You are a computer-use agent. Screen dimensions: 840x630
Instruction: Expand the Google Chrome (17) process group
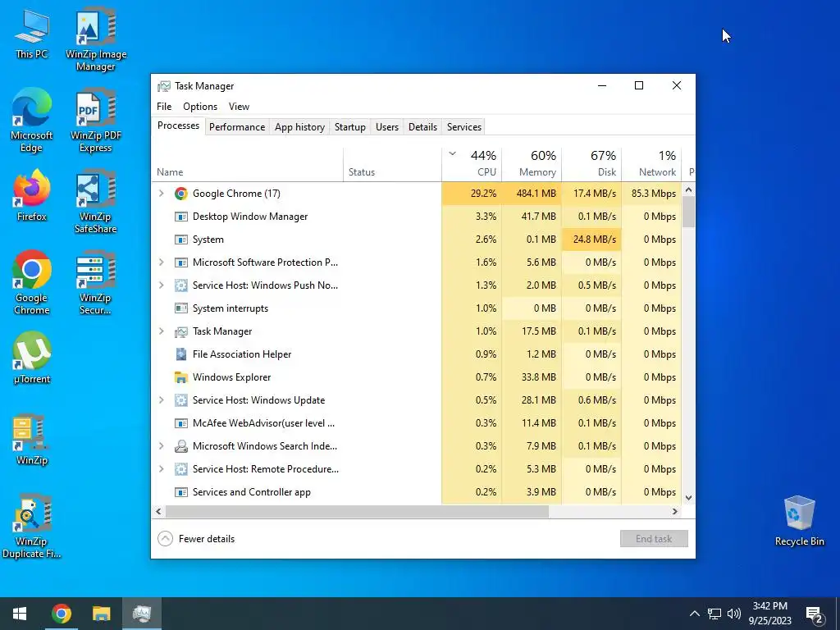tap(162, 194)
